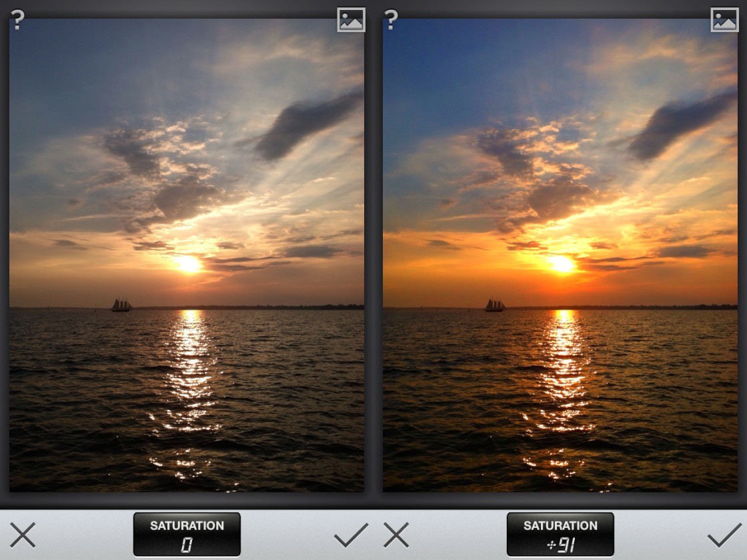
Task: Cancel the edit with the left X
Action: pos(22,535)
